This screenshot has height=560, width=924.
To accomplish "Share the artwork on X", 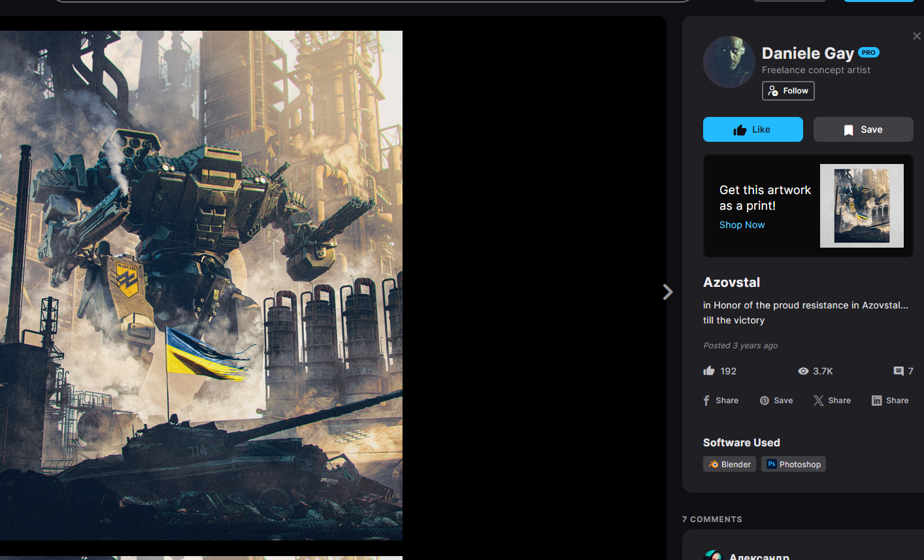I will coord(832,401).
